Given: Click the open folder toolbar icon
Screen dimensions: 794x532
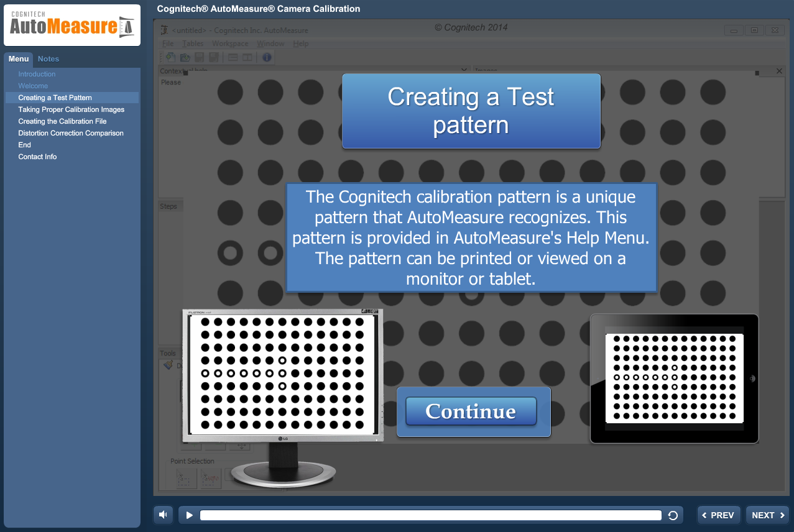Looking at the screenshot, I should pyautogui.click(x=185, y=57).
